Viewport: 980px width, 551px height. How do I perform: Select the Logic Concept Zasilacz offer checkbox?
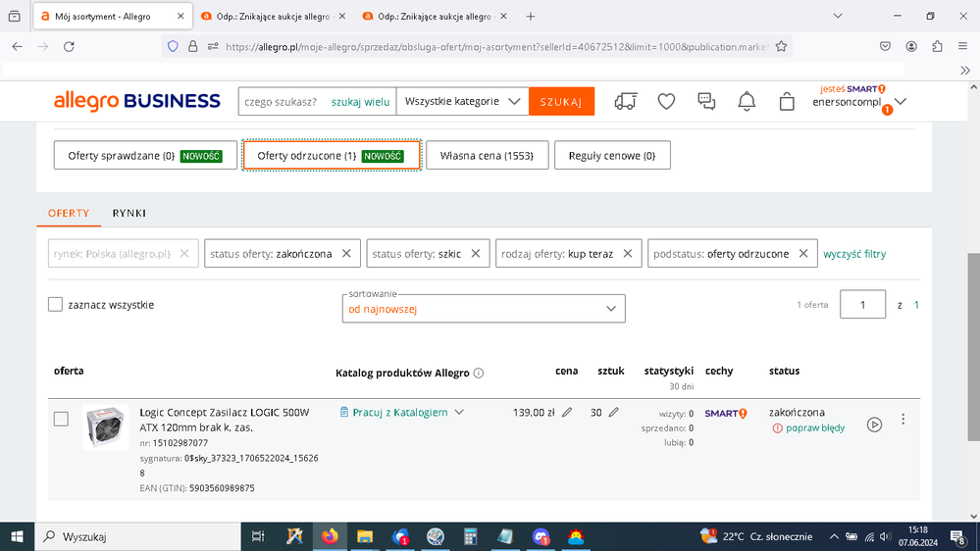click(61, 420)
